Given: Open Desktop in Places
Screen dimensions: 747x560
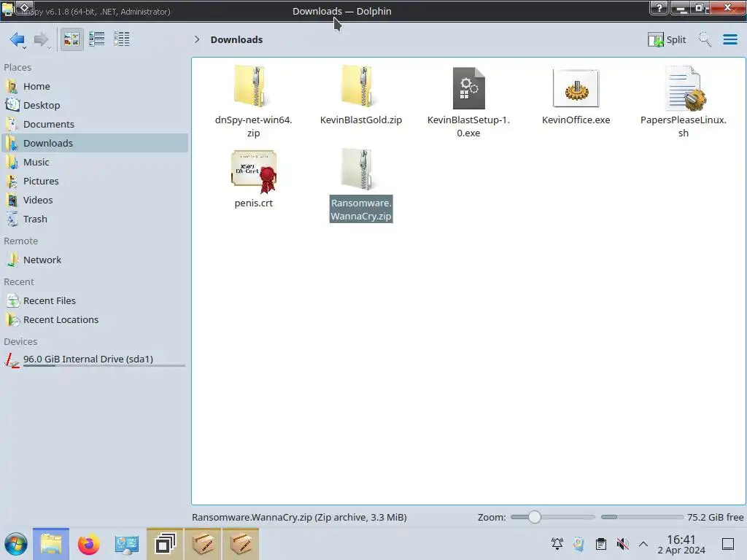Looking at the screenshot, I should (x=95, y=105).
